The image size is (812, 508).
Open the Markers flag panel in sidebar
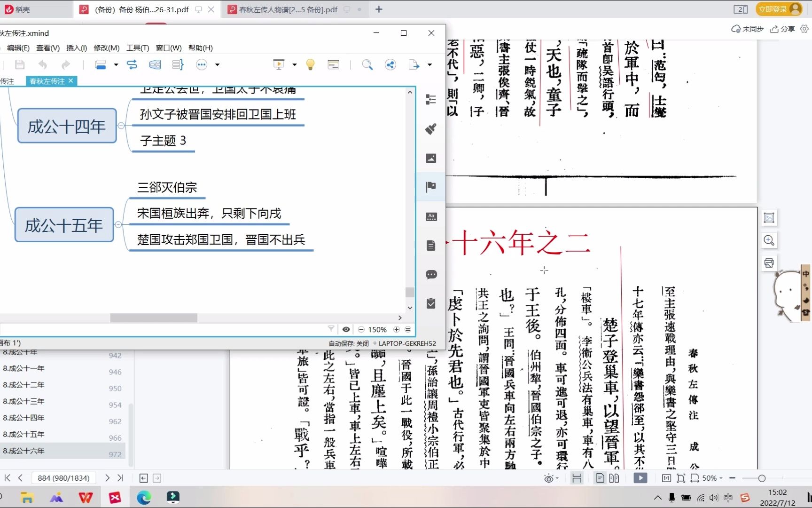click(431, 187)
